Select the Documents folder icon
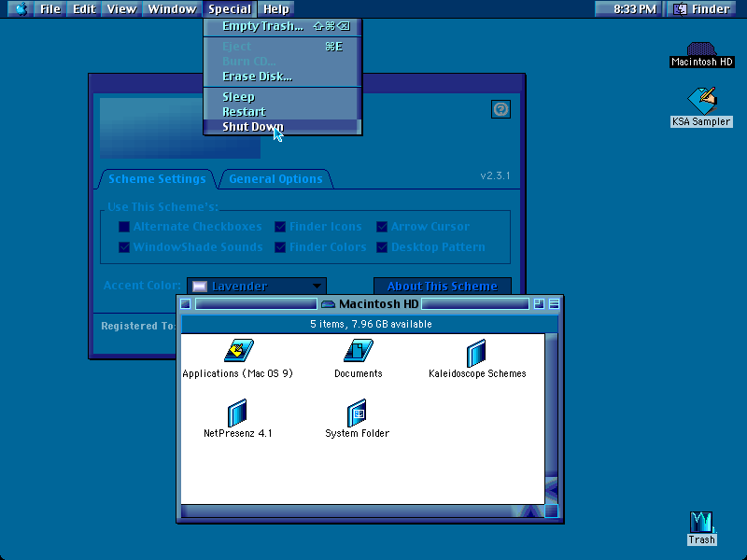This screenshot has width=747, height=560. tap(359, 352)
